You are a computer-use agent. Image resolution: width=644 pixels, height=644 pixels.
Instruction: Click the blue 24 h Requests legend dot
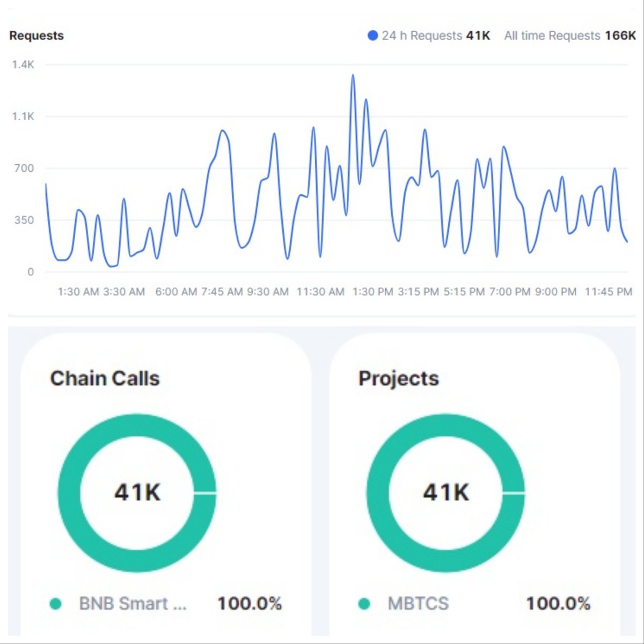[372, 35]
